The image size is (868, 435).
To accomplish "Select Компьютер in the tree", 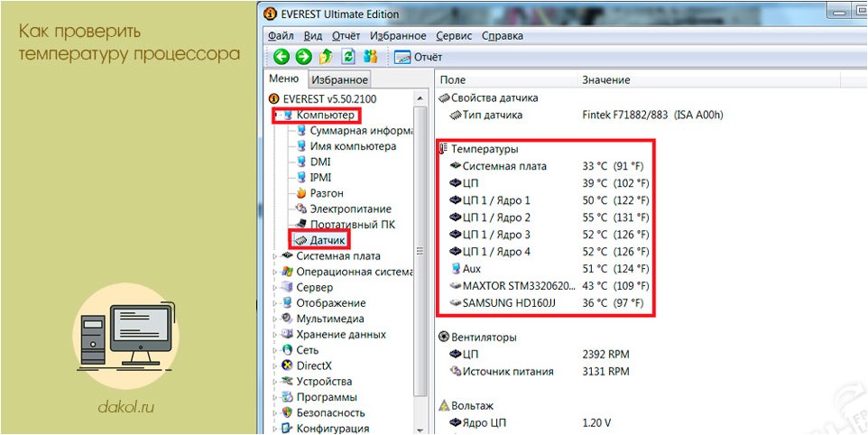I will (325, 116).
